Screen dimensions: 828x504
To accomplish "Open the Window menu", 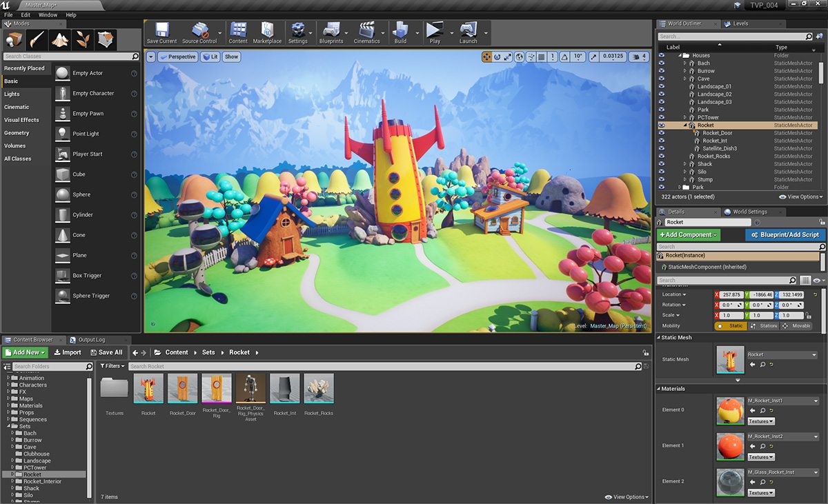I will pyautogui.click(x=48, y=14).
